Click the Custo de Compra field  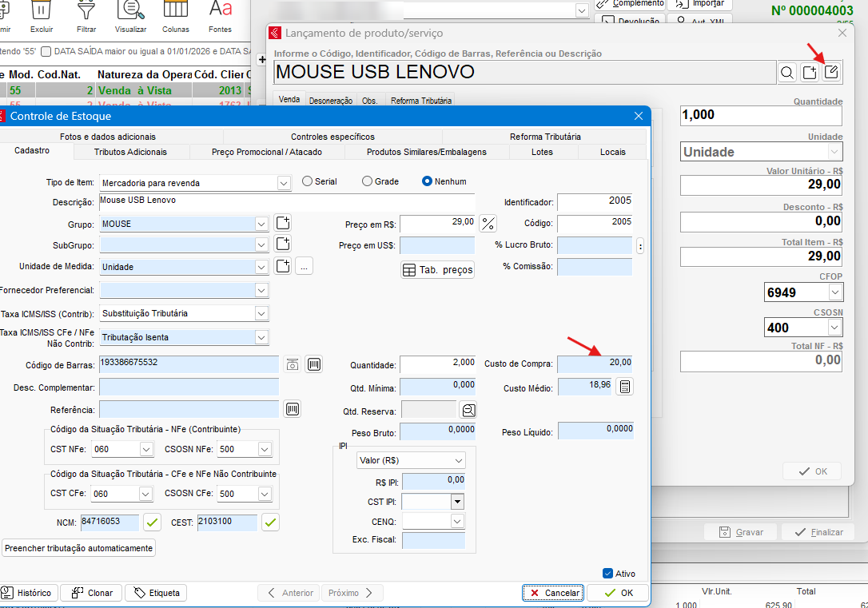[595, 363]
